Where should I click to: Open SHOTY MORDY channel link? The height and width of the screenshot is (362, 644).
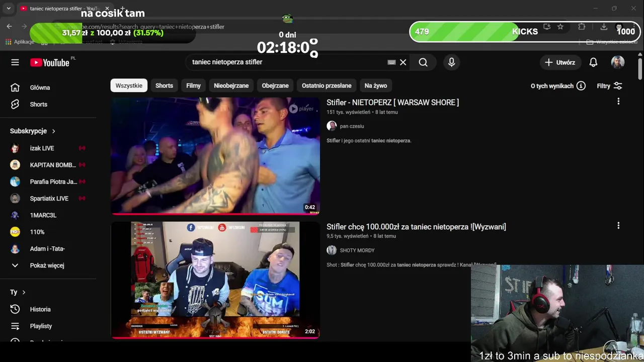coord(357,250)
